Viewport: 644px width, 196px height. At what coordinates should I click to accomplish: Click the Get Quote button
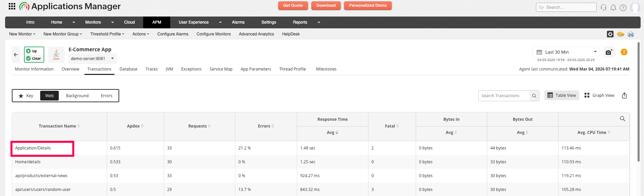point(293,5)
